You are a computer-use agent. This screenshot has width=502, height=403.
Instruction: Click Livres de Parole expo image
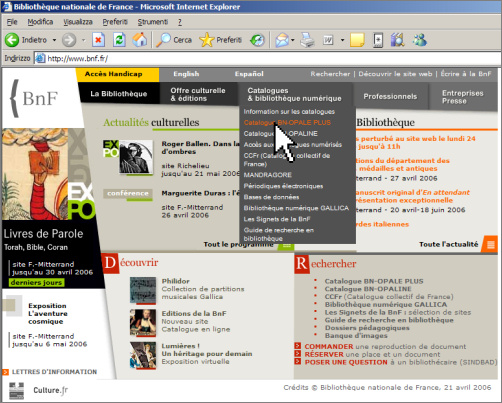point(35,174)
